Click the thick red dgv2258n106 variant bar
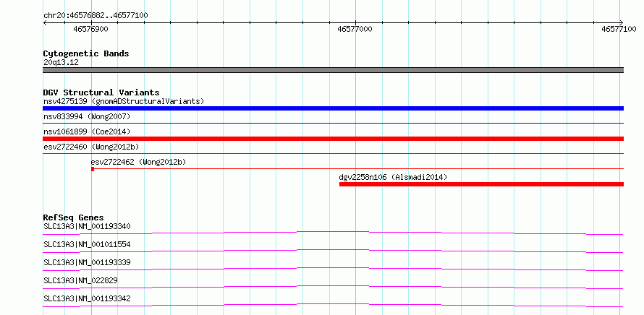The image size is (644, 315). (481, 184)
